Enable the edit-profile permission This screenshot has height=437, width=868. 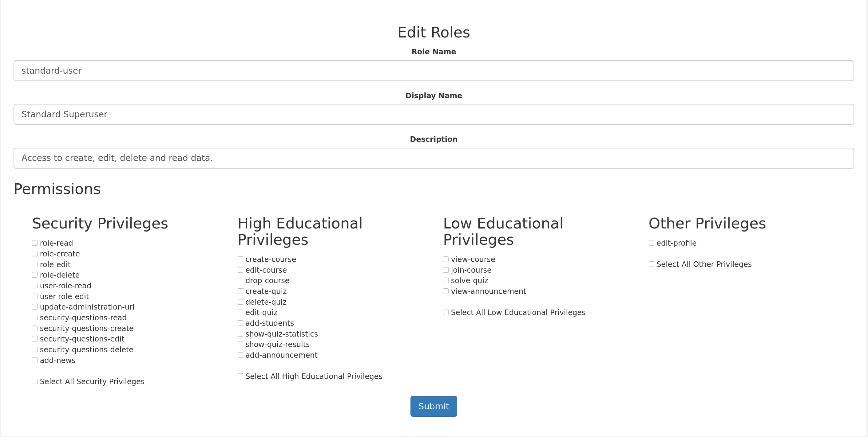(x=651, y=243)
